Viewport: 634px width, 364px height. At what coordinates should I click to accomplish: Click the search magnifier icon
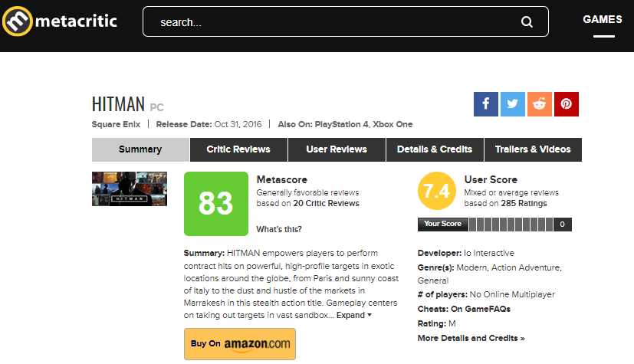point(527,21)
